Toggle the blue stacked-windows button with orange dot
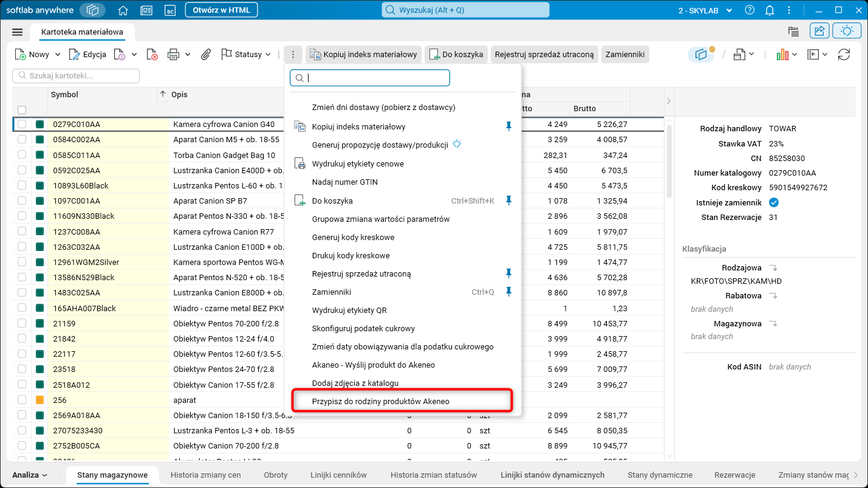Screen dimensions: 868x488 pos(702,55)
